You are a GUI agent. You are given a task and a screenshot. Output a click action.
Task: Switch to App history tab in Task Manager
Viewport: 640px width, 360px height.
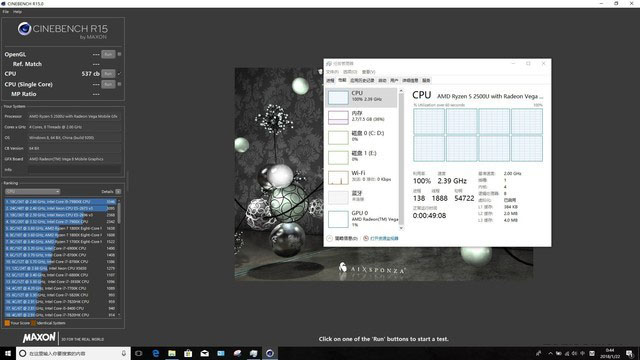(362, 80)
